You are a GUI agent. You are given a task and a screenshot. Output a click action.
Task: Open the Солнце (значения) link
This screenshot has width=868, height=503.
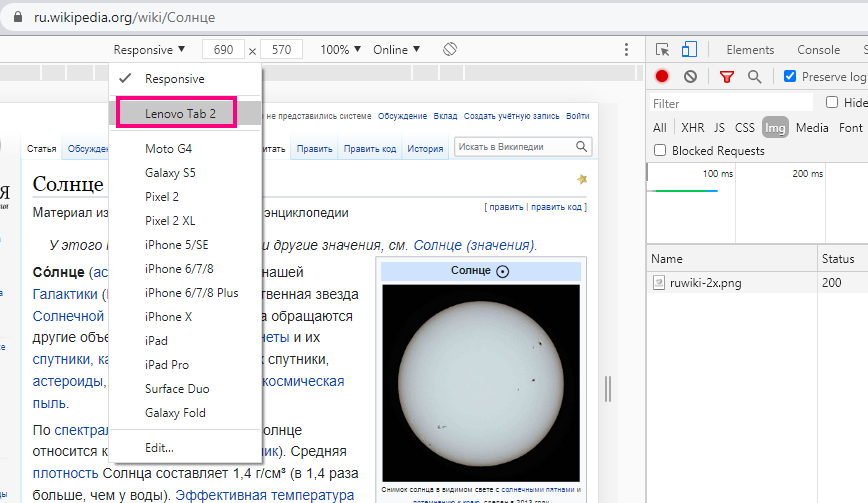point(474,245)
